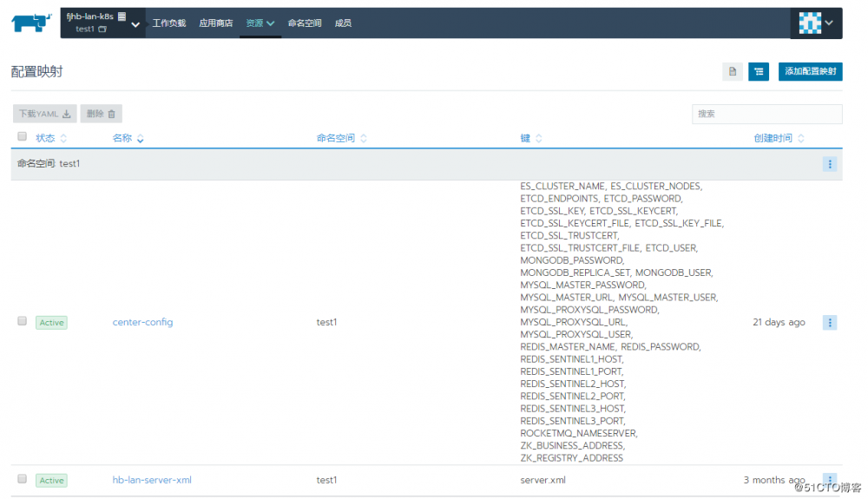Switch to flat list view icon
This screenshot has height=499, width=868.
coord(733,71)
